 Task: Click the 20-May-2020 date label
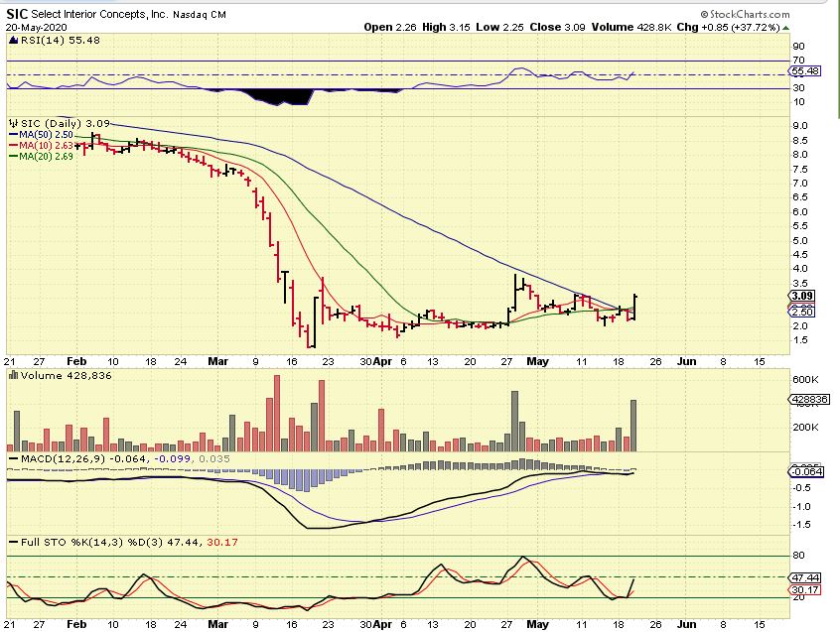point(37,28)
